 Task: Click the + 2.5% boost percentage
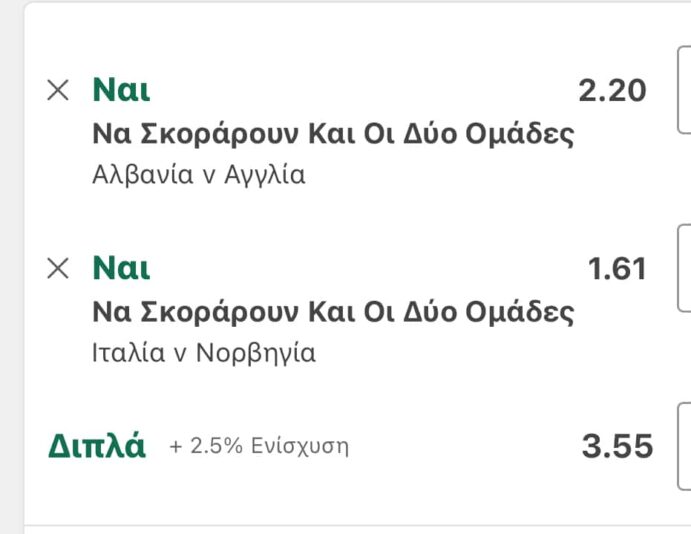[x=206, y=447]
